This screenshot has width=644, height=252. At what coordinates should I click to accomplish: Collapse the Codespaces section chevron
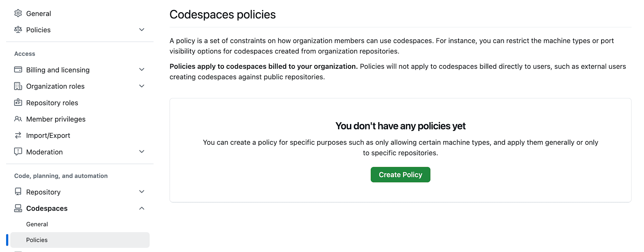pyautogui.click(x=142, y=208)
